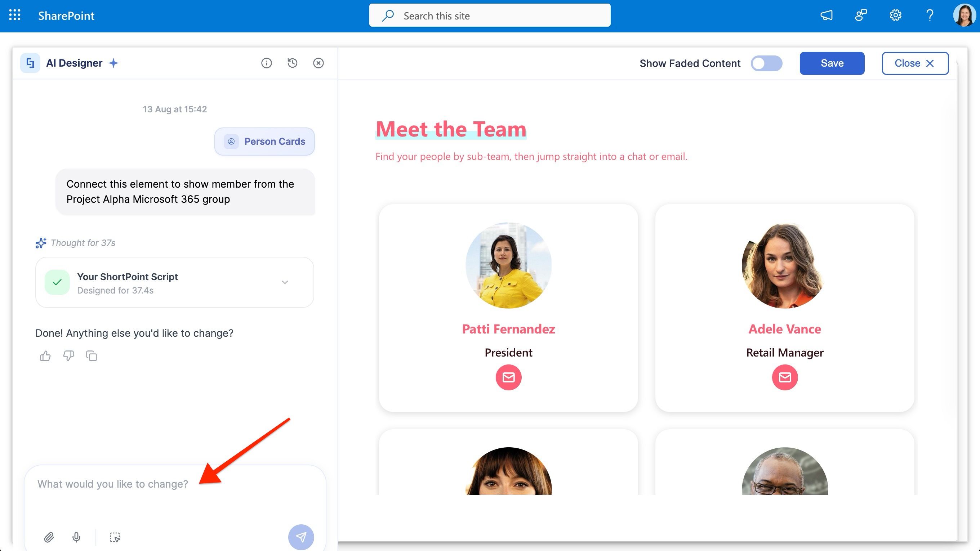Click the Adele Vance name

point(785,329)
